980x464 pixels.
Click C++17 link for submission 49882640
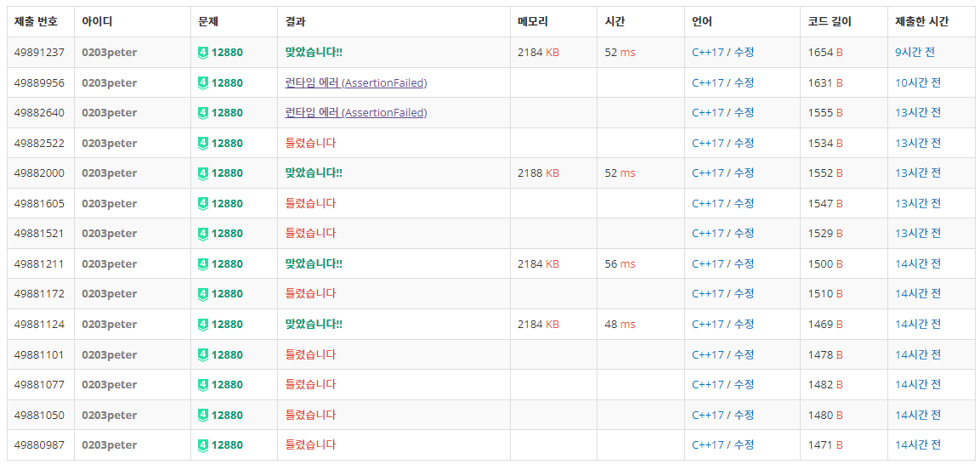(x=707, y=113)
